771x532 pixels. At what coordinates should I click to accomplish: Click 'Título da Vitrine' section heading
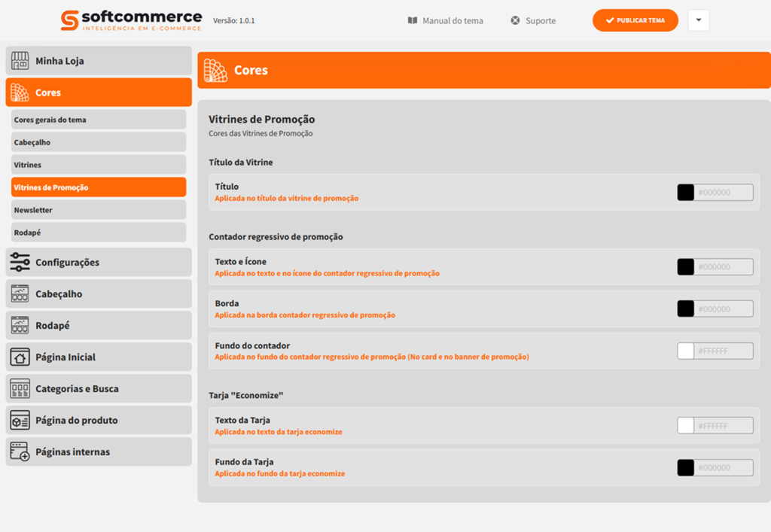click(241, 162)
